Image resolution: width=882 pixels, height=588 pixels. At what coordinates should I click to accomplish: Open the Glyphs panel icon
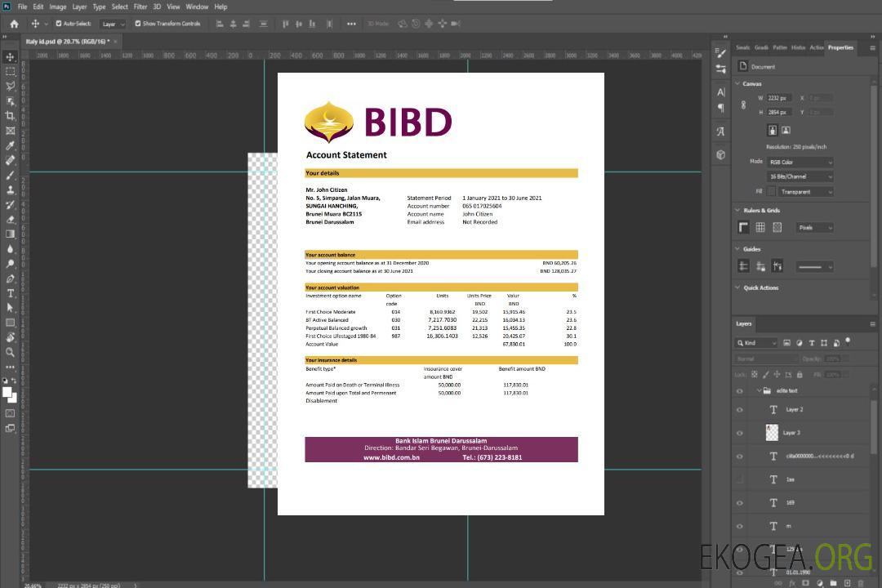coord(720,131)
